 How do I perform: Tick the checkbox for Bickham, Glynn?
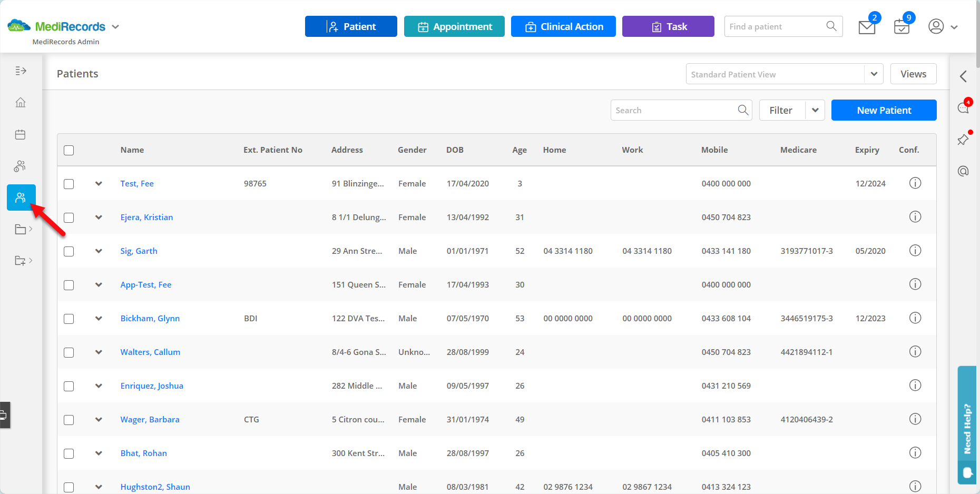(x=68, y=319)
